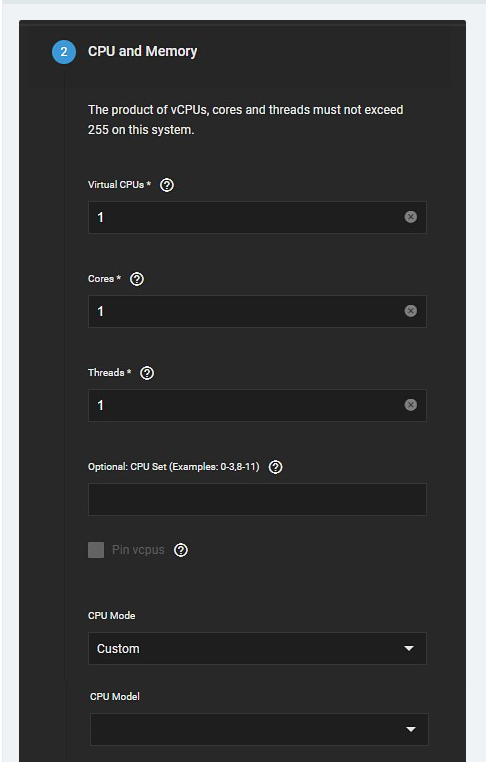The image size is (486, 762).
Task: Click the Pin vcpus label text
Action: click(138, 550)
